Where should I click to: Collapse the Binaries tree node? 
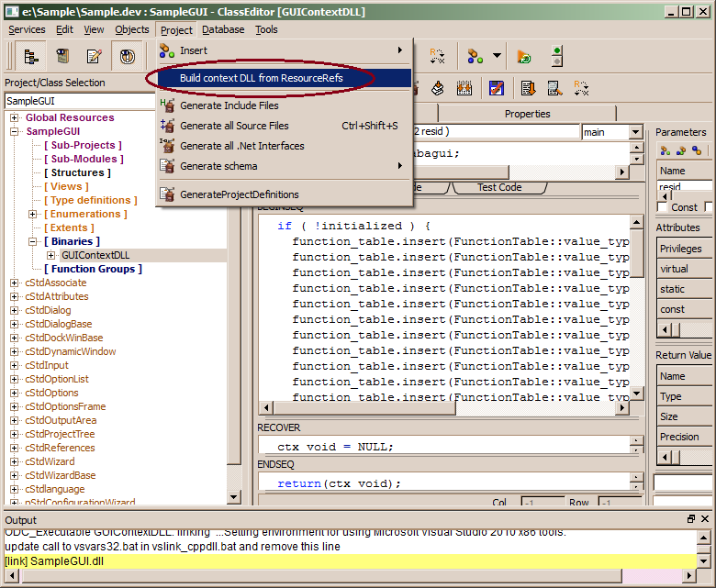point(33,241)
